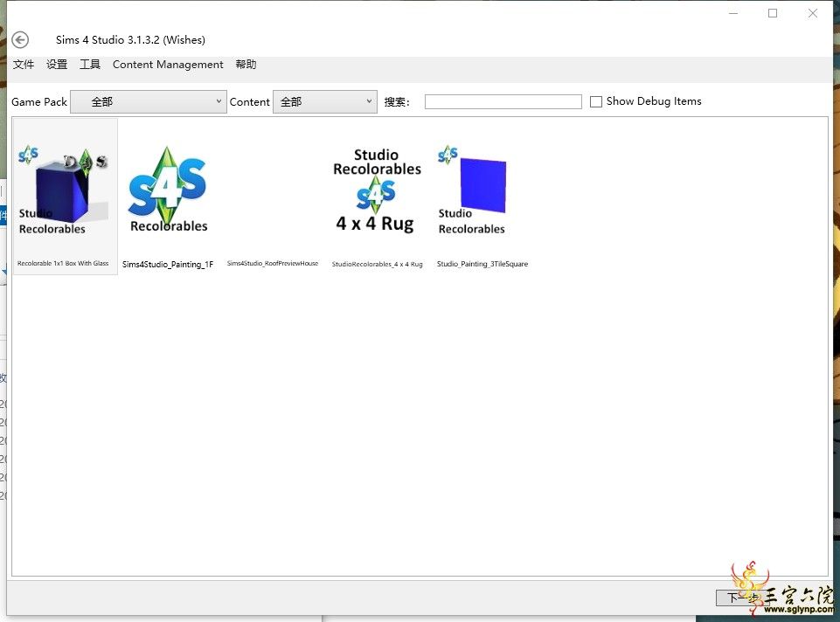
Task: Expand the Game Pack dropdown
Action: 149,101
